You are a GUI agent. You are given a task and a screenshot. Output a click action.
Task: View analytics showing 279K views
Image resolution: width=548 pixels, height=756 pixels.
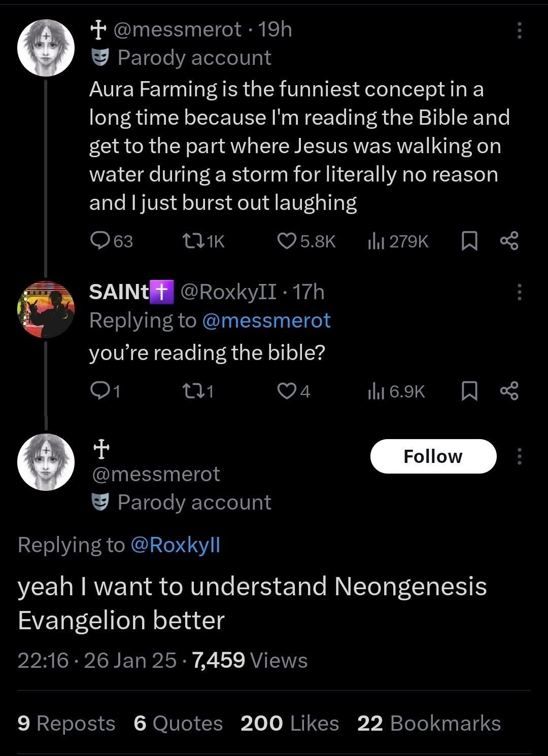coord(398,241)
